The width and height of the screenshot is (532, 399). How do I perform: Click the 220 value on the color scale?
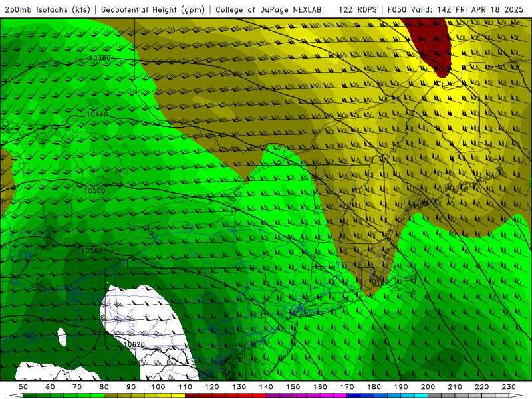coord(481,387)
